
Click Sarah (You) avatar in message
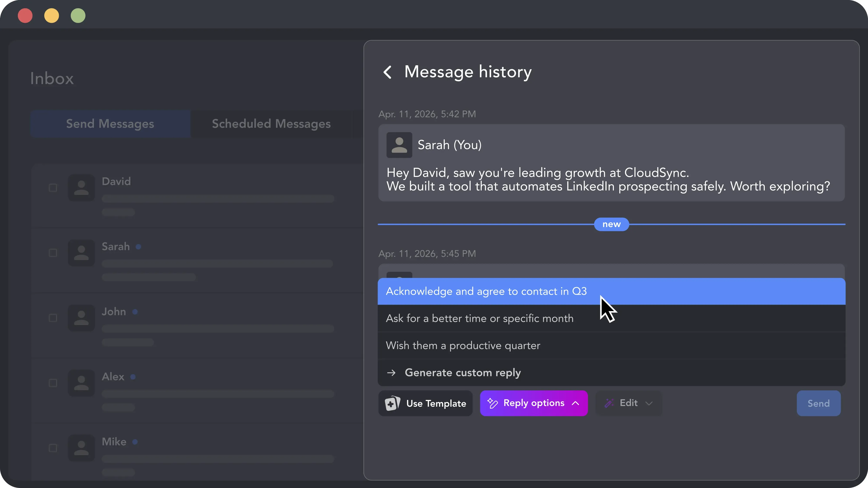(399, 145)
